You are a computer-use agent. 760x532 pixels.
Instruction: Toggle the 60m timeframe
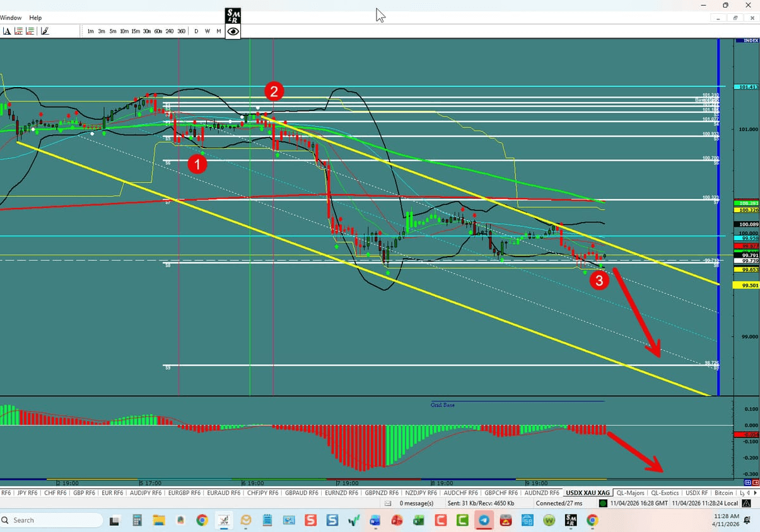pos(159,30)
